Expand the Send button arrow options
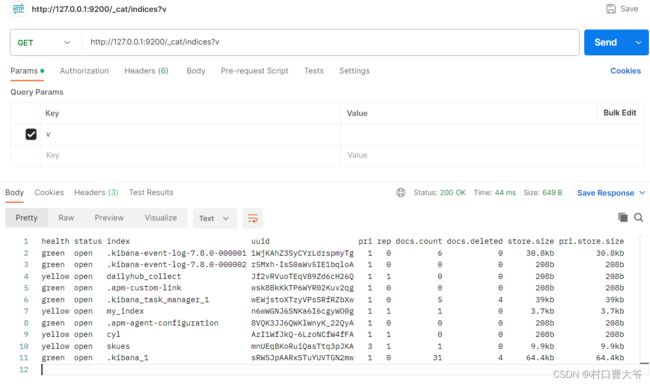Screen dimensions: 650x384 click(638, 42)
